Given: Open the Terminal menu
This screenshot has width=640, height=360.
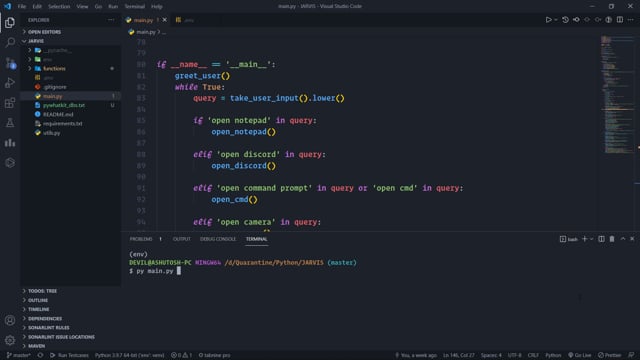Looking at the screenshot, I should 135,7.
